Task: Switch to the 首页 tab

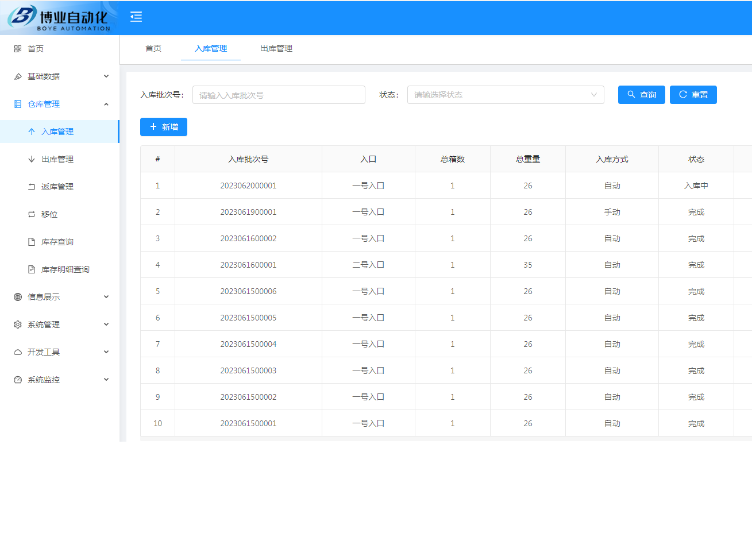Action: coord(153,48)
